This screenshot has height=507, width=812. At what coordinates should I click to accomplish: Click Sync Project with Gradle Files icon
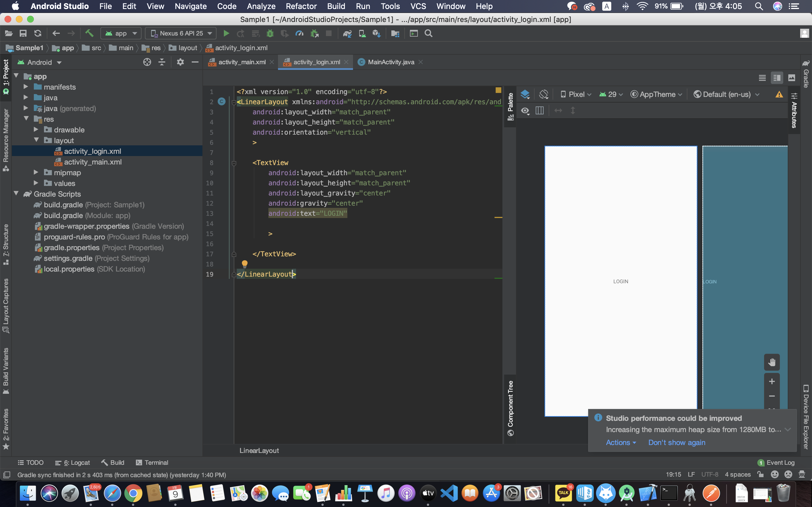347,34
